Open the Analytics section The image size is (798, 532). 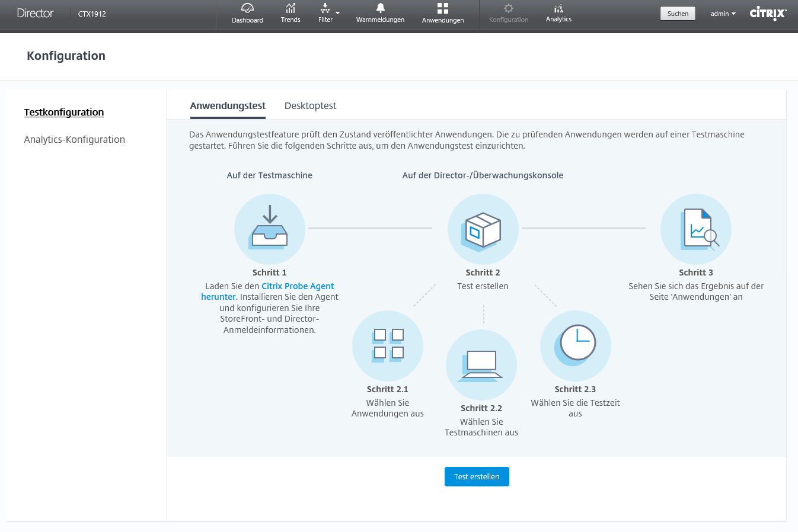tap(558, 13)
